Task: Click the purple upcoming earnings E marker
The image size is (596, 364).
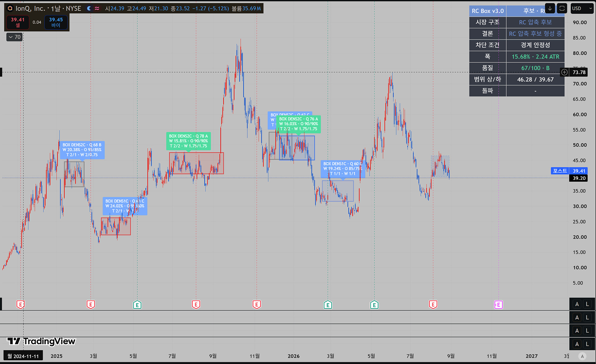Action: click(498, 305)
